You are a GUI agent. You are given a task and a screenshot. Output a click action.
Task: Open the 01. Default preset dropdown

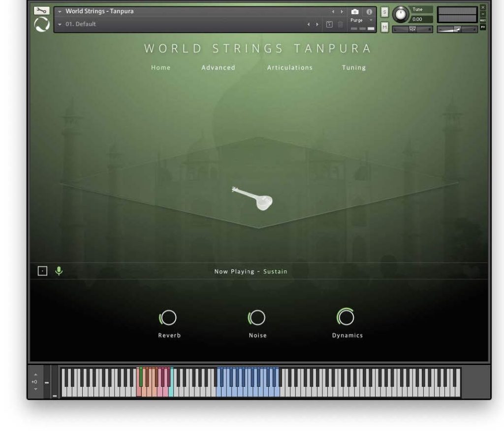click(60, 24)
